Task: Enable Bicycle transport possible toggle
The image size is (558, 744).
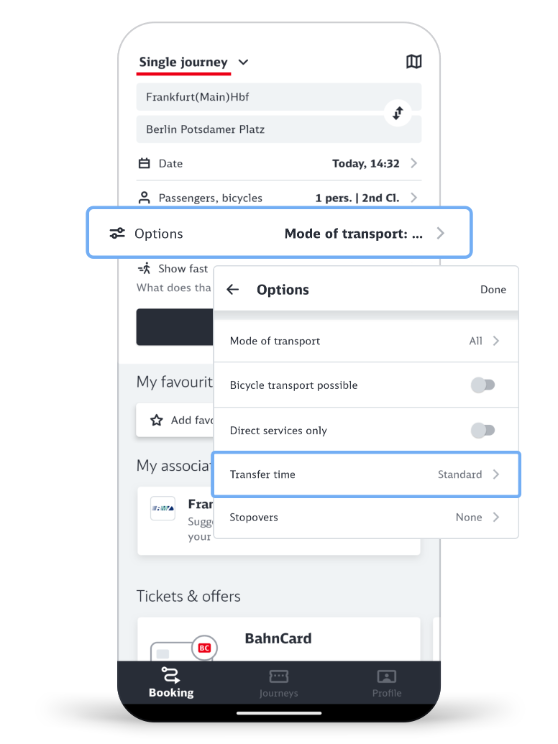Action: click(x=483, y=385)
